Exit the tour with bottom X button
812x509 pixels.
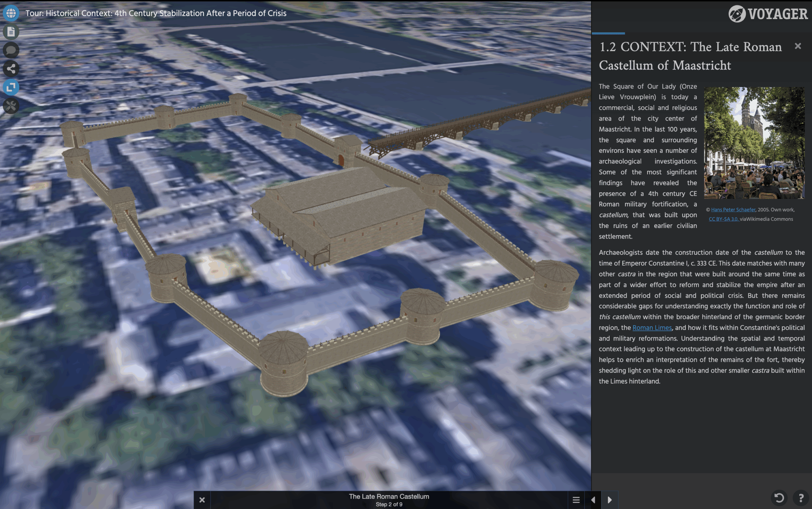(x=202, y=500)
